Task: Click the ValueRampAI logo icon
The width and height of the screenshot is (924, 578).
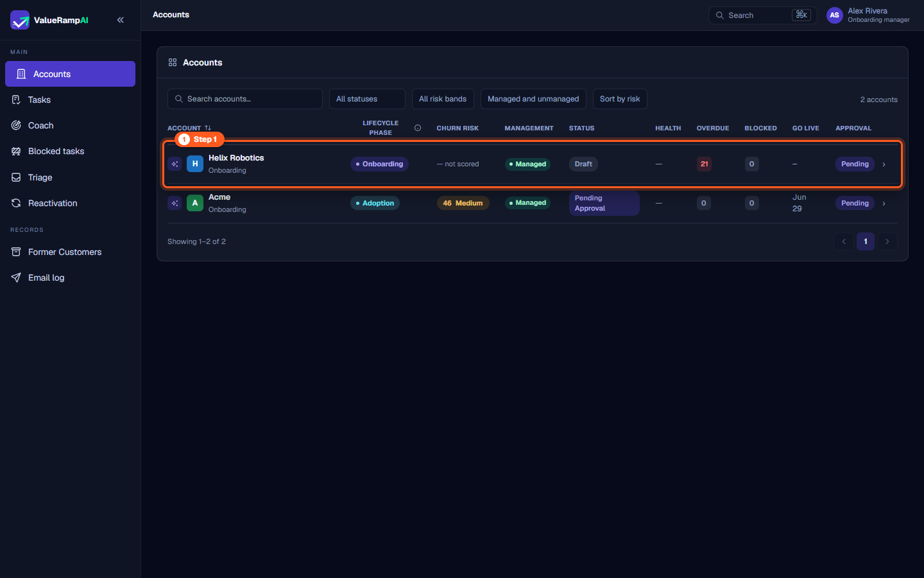Action: tap(20, 20)
